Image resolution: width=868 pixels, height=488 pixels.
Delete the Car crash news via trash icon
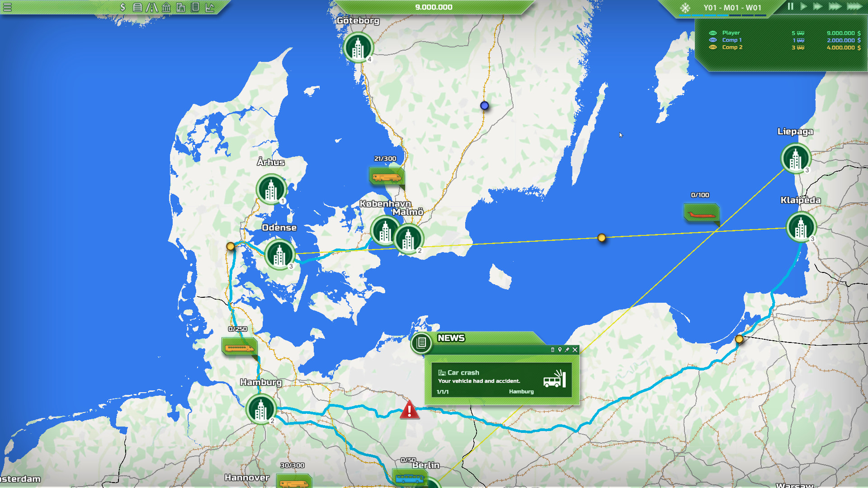coord(553,350)
